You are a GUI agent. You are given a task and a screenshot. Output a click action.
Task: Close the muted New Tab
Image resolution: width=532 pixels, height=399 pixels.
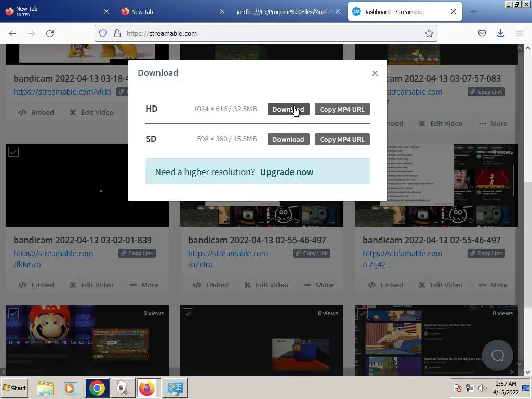pos(106,11)
